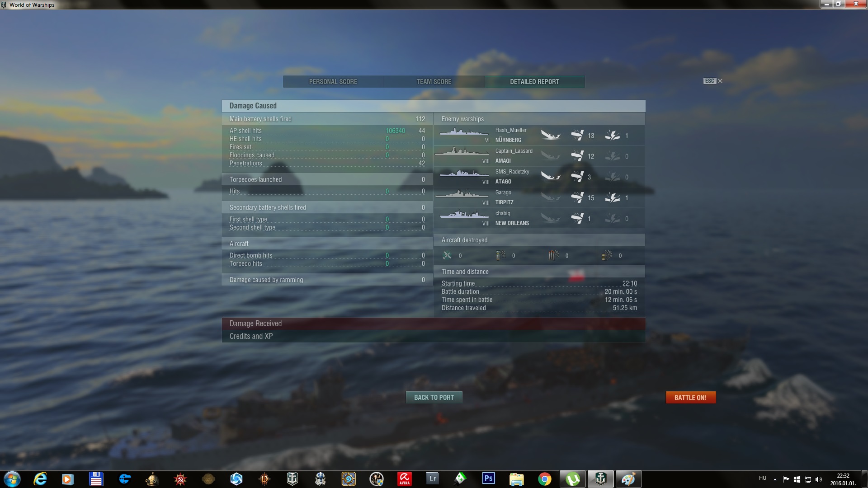The image size is (868, 488).
Task: Click player name Garago
Action: 503,192
